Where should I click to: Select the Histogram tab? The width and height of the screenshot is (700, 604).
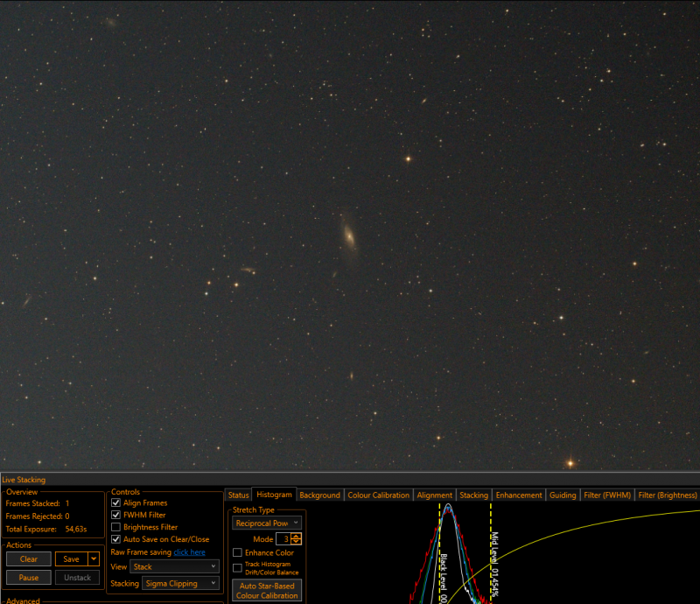[x=274, y=494]
